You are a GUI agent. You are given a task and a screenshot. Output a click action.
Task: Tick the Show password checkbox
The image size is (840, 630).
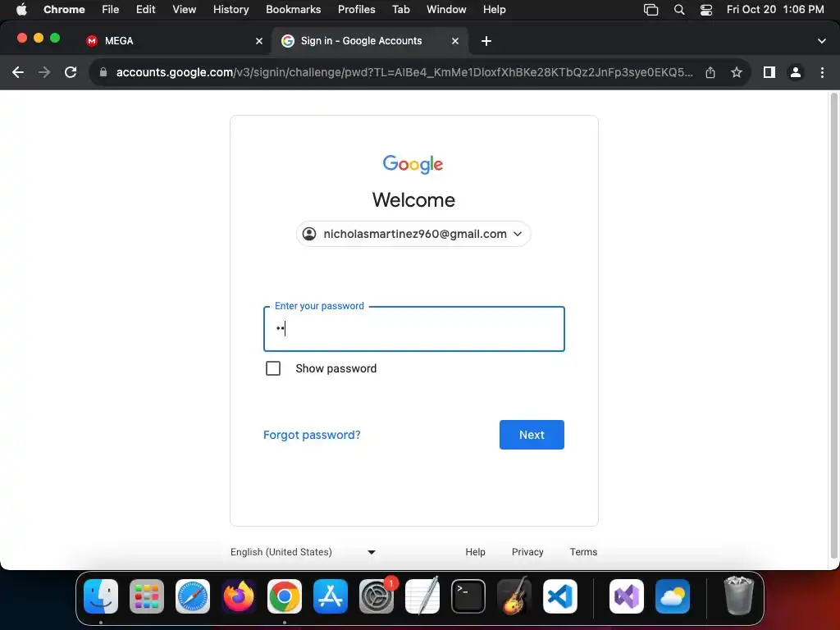pyautogui.click(x=273, y=368)
